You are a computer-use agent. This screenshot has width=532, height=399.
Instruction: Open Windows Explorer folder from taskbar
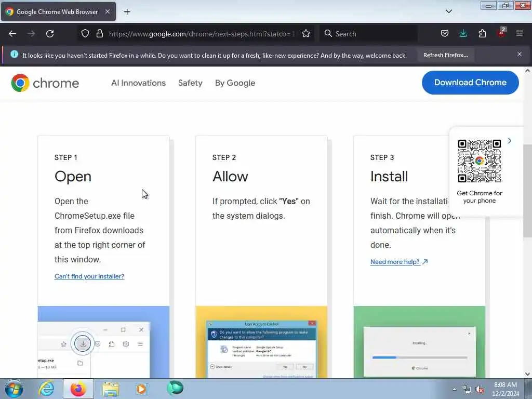111,389
